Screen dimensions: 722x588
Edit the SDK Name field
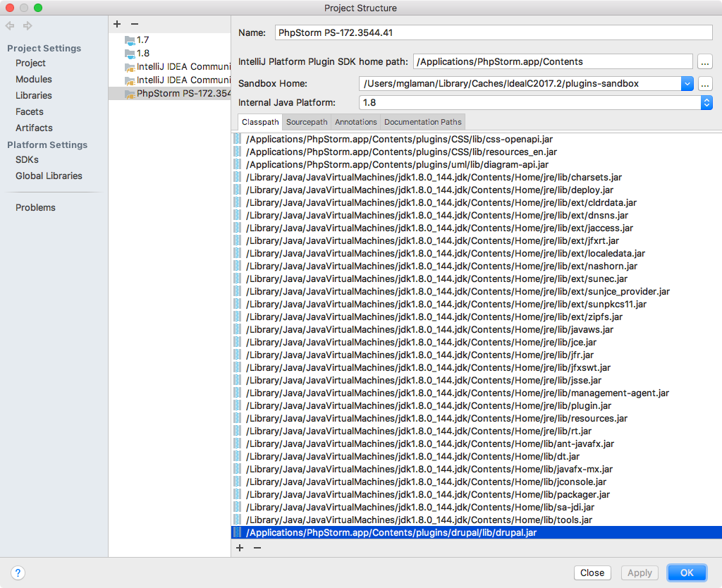point(494,32)
